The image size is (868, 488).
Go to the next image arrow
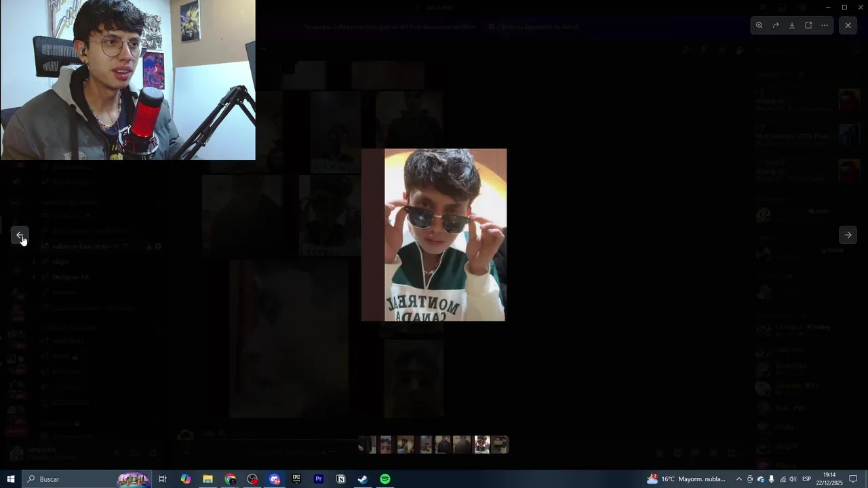click(x=848, y=235)
